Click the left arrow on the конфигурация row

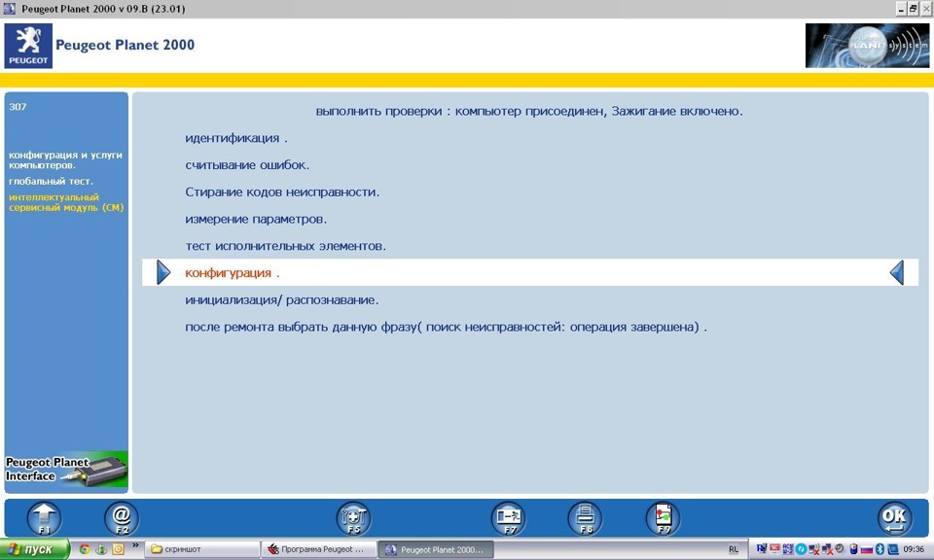896,272
